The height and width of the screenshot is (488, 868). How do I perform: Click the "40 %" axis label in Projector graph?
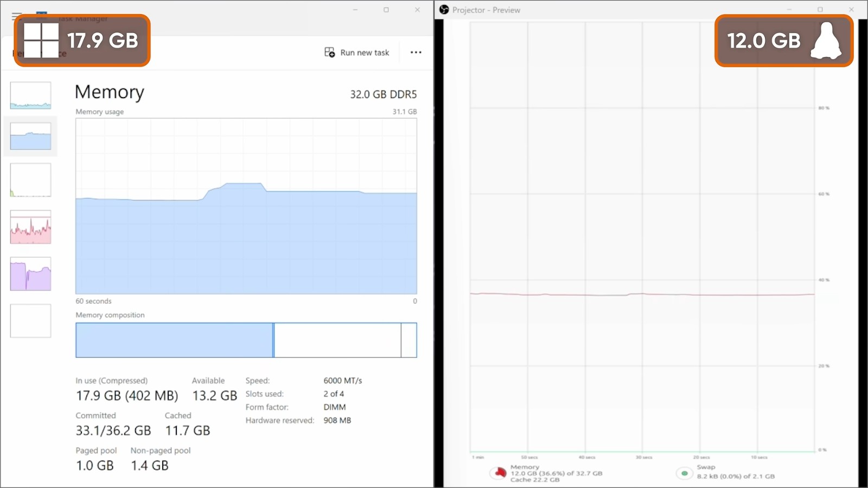[x=824, y=280]
